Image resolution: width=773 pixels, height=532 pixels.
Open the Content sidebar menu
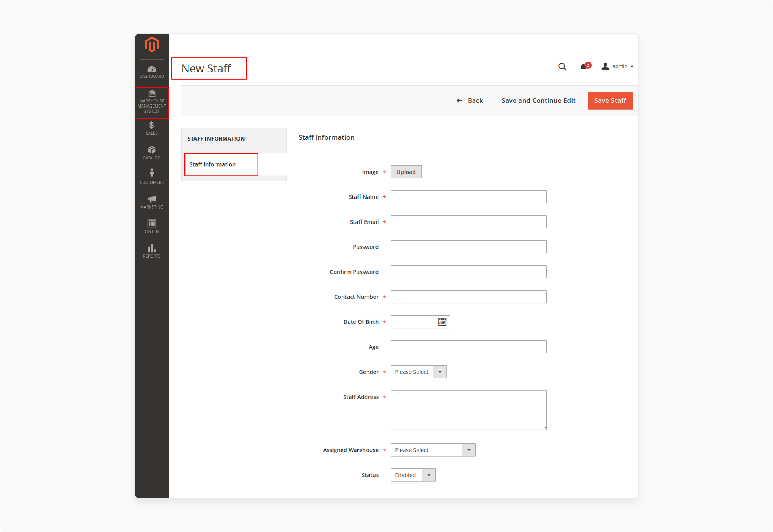point(152,226)
